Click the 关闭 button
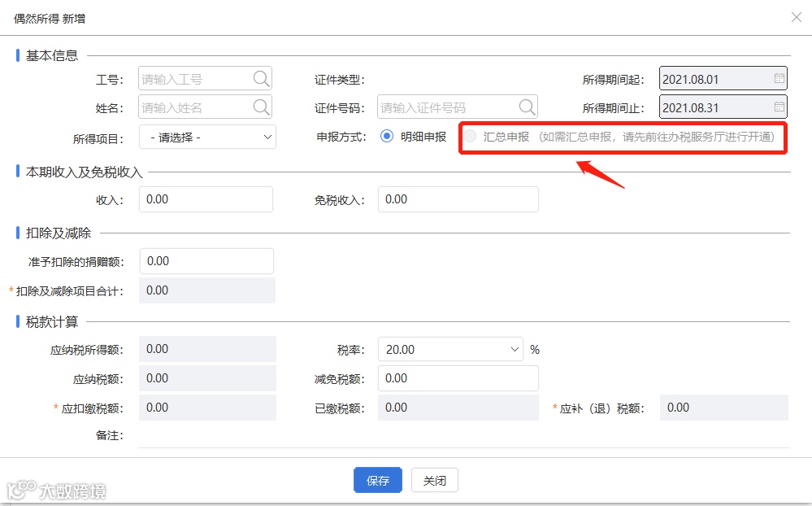812x506 pixels. (435, 480)
